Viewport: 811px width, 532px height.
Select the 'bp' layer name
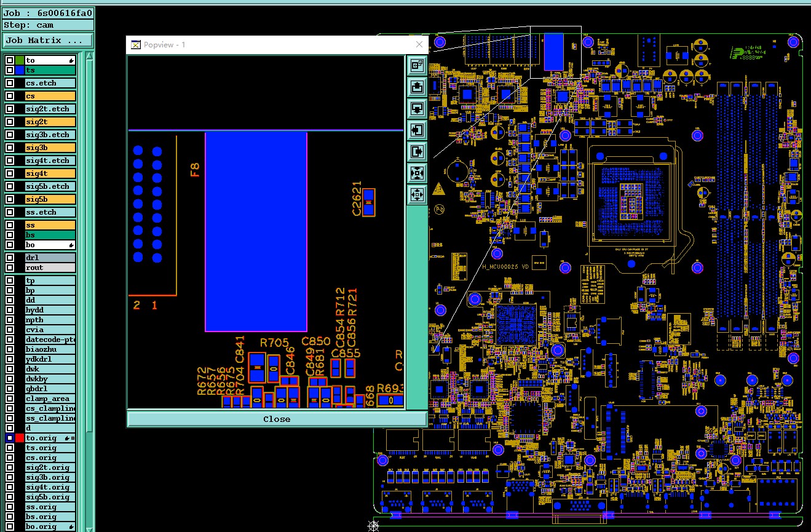[x=50, y=290]
